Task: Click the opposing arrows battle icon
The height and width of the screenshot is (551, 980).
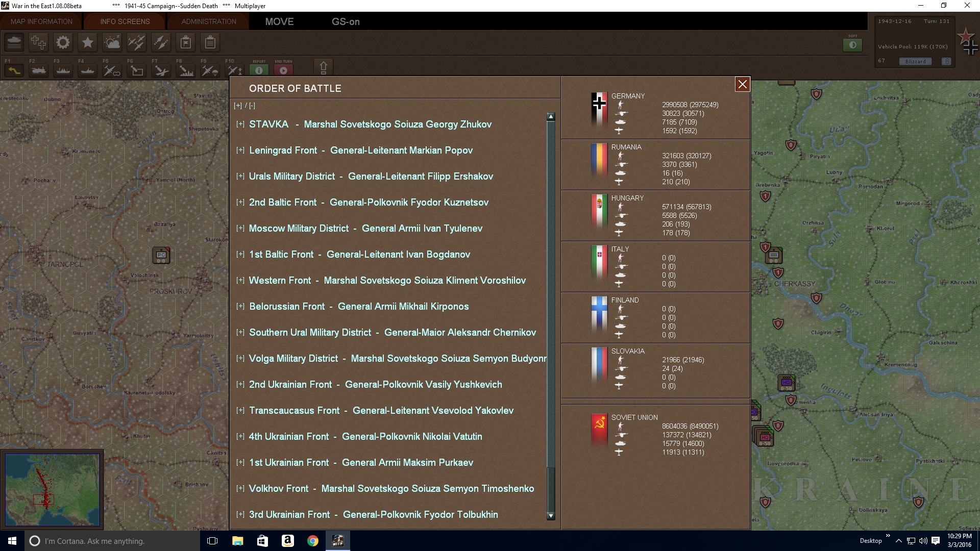Action: [161, 42]
